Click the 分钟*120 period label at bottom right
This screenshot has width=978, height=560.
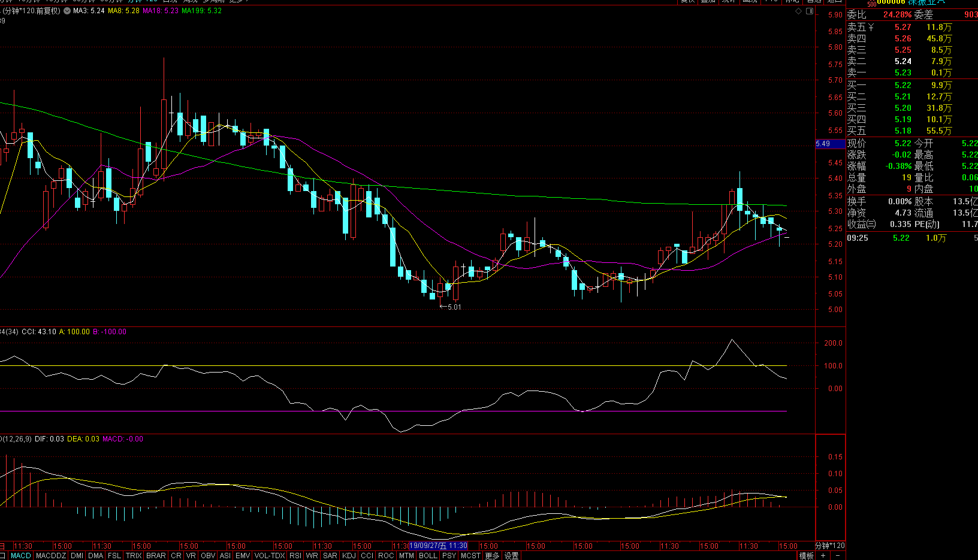831,546
